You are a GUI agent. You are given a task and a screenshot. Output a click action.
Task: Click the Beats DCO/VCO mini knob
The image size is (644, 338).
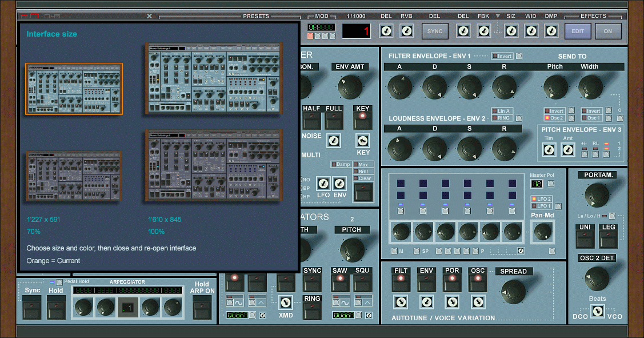click(x=597, y=311)
